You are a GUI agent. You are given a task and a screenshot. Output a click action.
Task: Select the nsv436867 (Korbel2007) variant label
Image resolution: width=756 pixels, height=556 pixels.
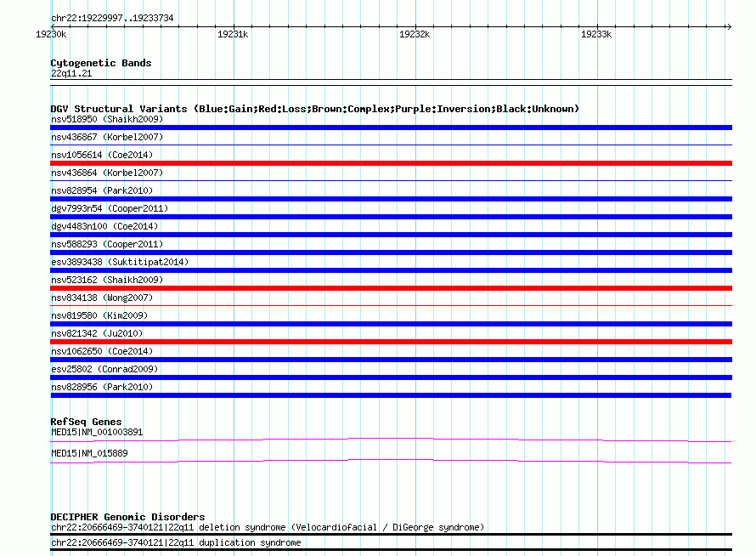(107, 137)
